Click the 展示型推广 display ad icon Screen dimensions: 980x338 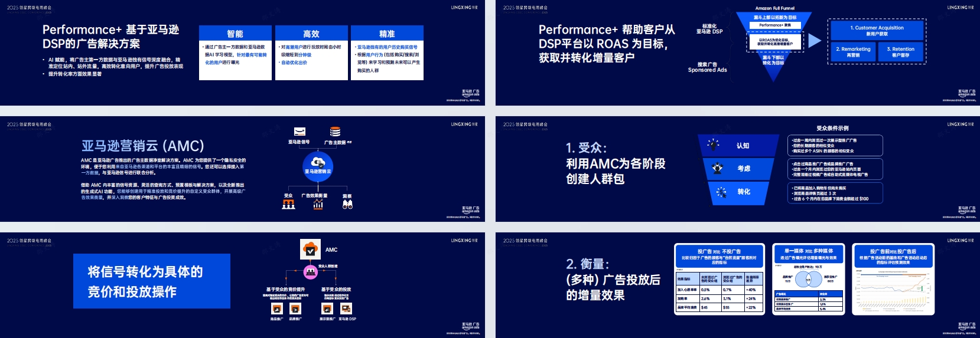pos(327,309)
